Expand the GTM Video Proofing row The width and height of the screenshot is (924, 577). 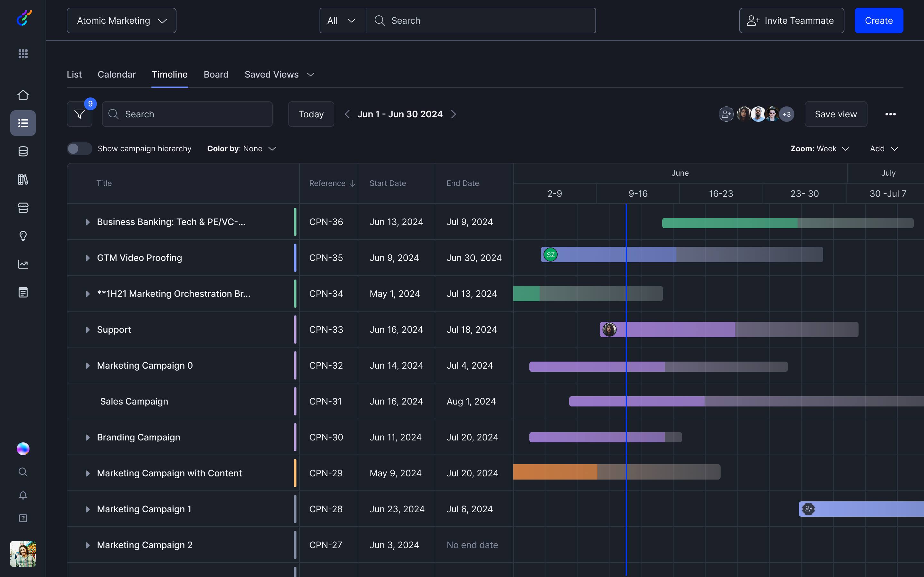coord(88,258)
